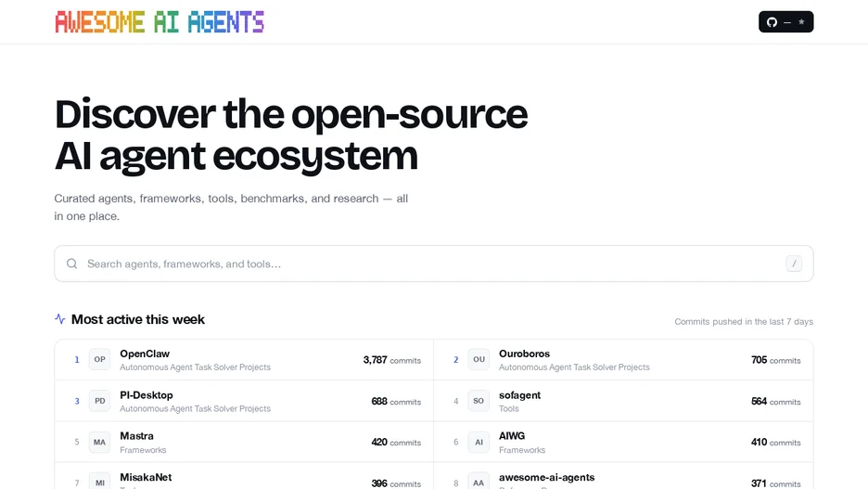The height and width of the screenshot is (489, 868).
Task: Open the sofagent project row
Action: click(x=623, y=401)
